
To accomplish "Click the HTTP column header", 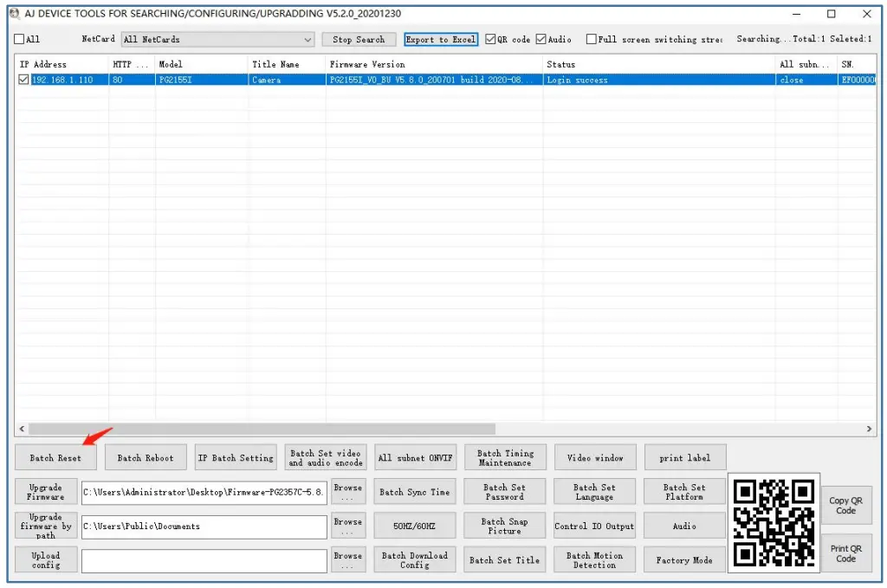I will [x=132, y=64].
